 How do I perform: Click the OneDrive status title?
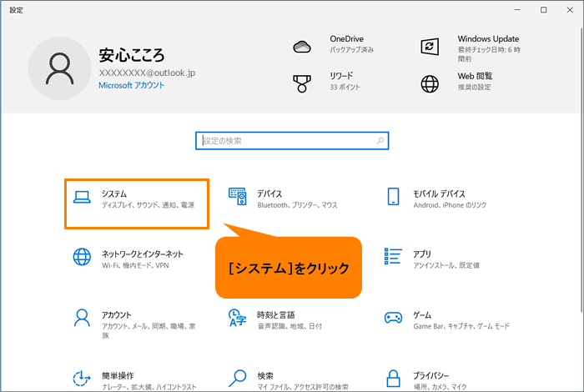[347, 38]
